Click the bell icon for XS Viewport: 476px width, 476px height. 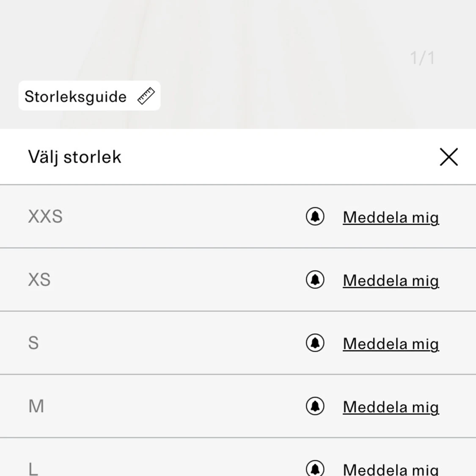point(315,280)
